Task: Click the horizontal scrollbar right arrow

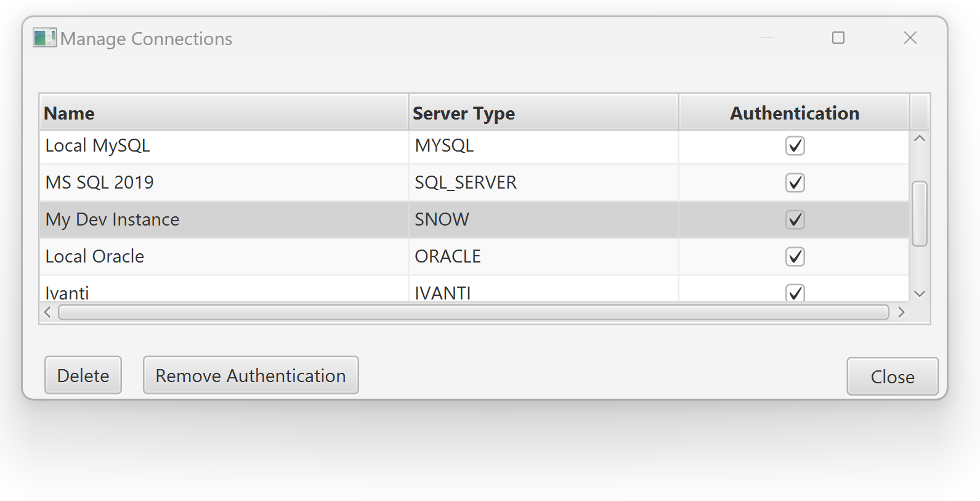Action: coord(901,312)
